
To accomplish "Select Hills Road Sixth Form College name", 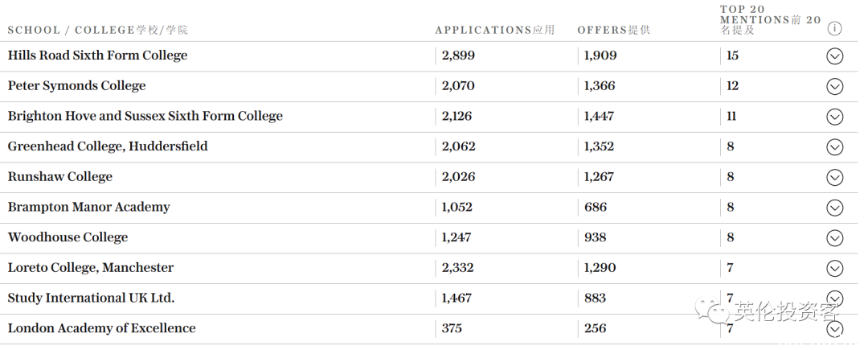I will click(x=97, y=56).
